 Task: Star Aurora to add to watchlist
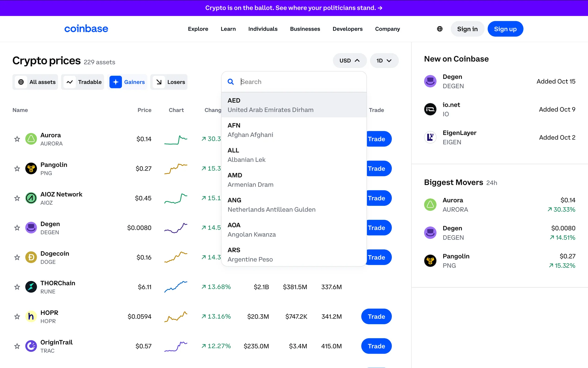[17, 139]
